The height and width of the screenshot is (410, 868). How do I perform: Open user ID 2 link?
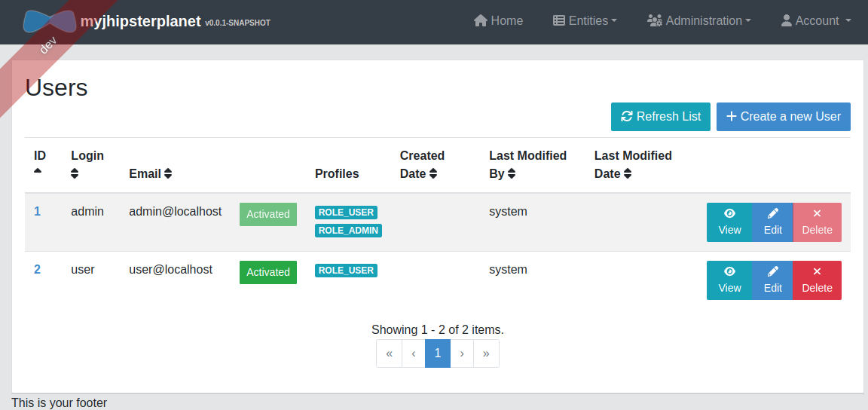[37, 269]
